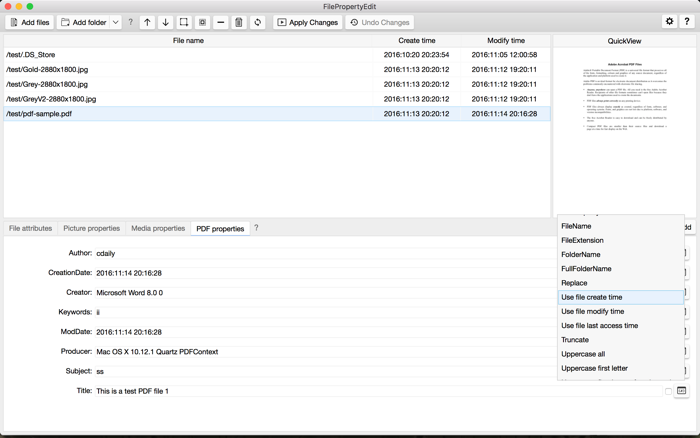Select /test/Grey-2880x1800.jpg file
Image resolution: width=700 pixels, height=438 pixels.
(x=277, y=84)
